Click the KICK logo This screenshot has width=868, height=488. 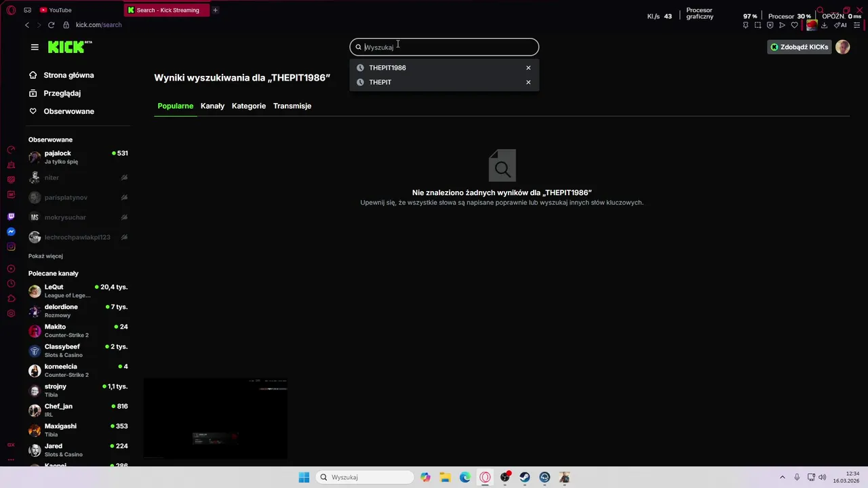pyautogui.click(x=70, y=47)
